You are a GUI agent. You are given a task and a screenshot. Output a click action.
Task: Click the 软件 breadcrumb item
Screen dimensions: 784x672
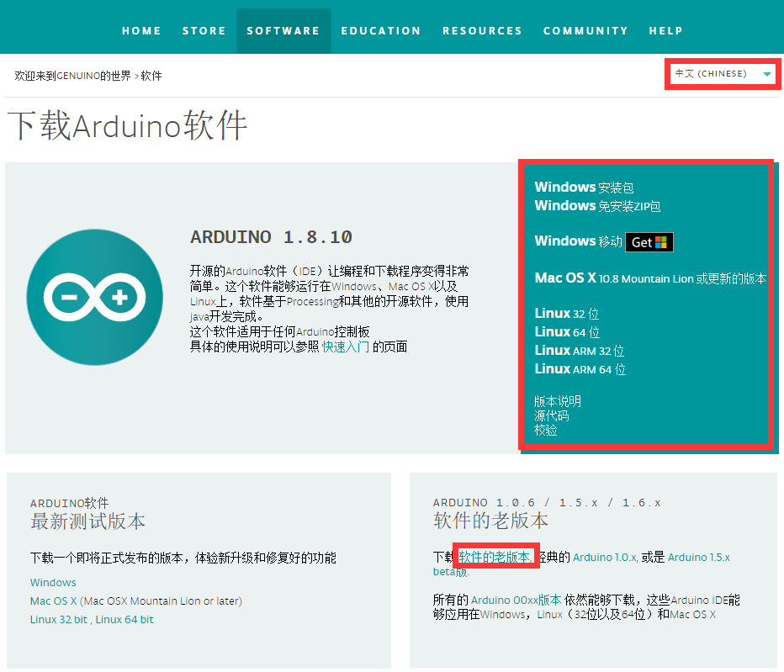coord(151,76)
